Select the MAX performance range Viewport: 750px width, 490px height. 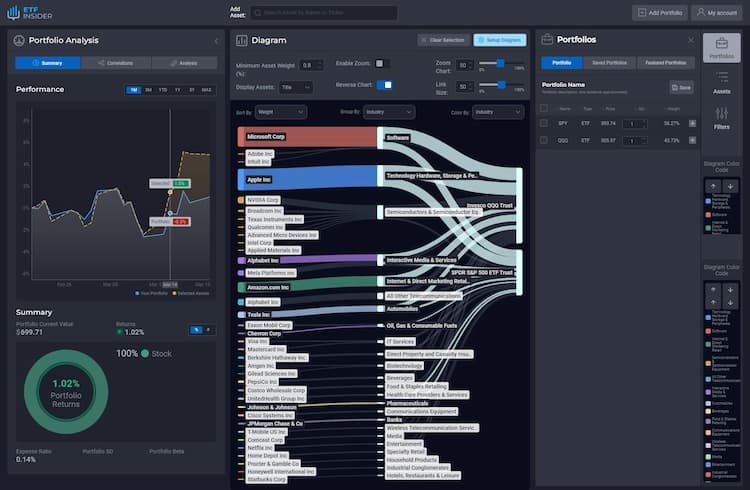tap(206, 90)
